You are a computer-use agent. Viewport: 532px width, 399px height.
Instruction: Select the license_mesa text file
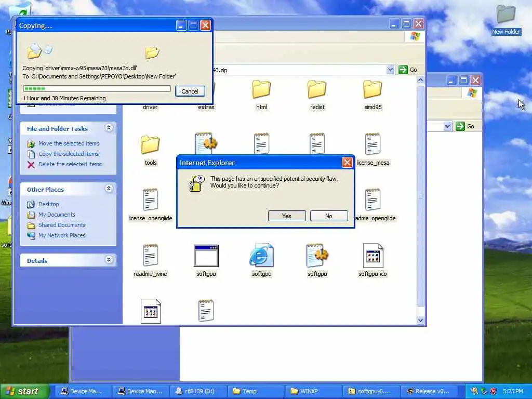point(373,144)
